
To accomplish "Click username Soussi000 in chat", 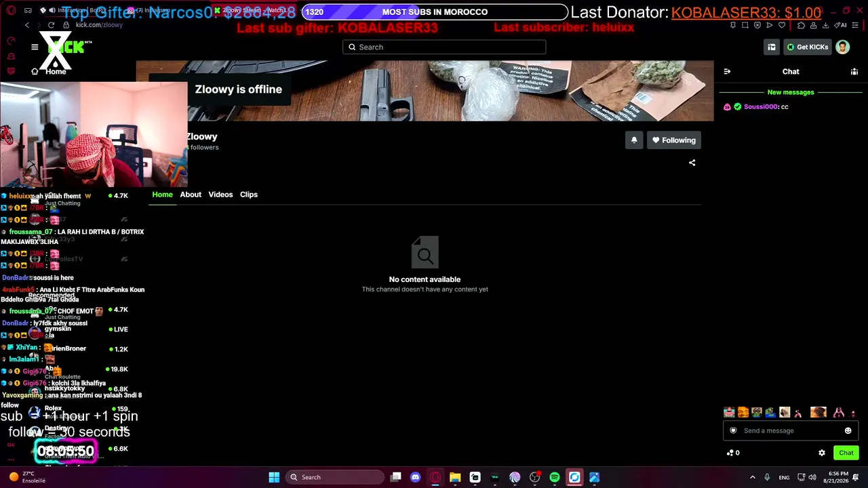I will [761, 106].
